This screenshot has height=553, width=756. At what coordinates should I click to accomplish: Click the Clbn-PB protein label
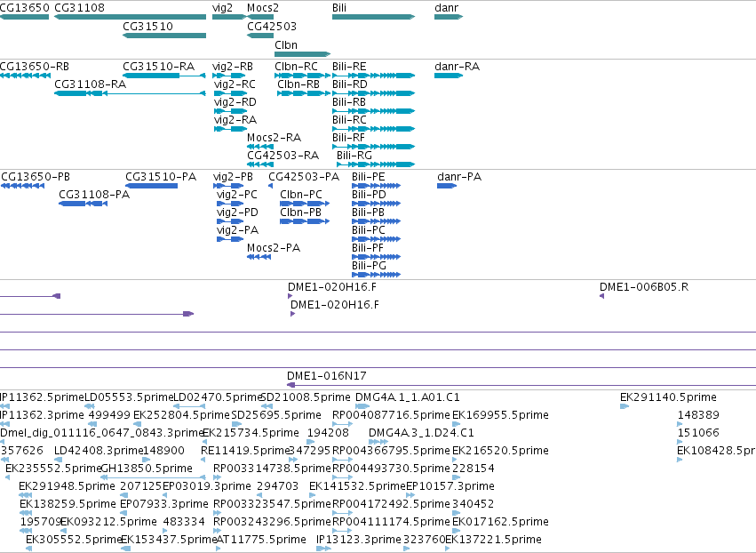[x=300, y=212]
